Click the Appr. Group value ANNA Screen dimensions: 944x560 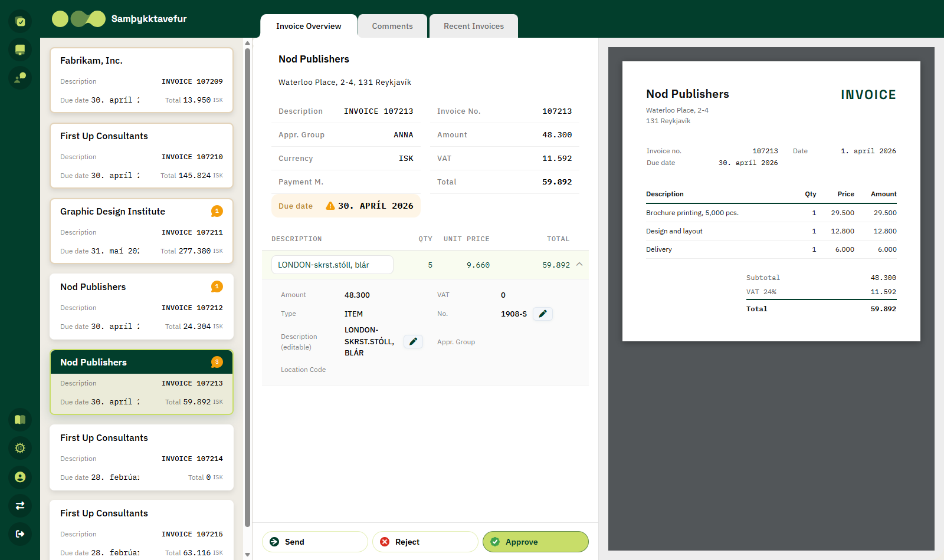click(404, 135)
